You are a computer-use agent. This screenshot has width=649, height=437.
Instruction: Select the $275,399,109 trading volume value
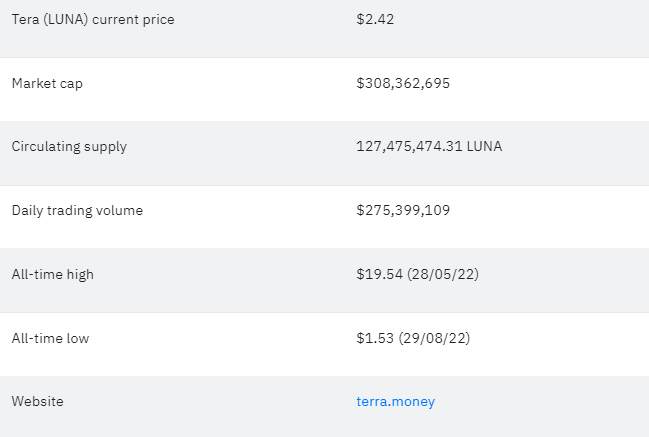[403, 210]
